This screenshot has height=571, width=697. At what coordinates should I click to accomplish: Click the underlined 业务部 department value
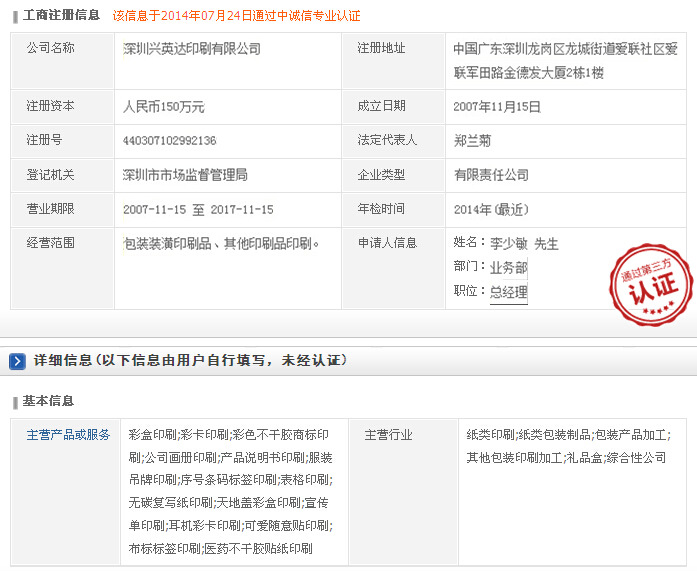point(507,268)
